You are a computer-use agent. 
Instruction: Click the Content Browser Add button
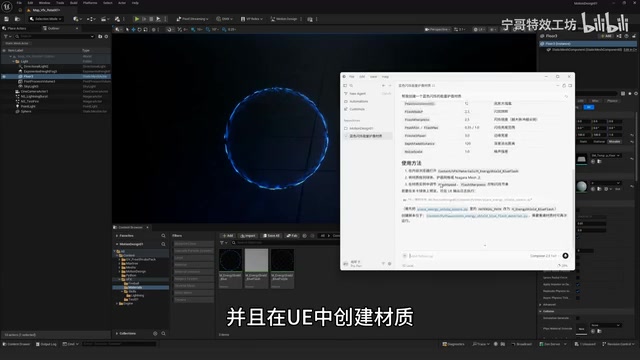coord(228,236)
